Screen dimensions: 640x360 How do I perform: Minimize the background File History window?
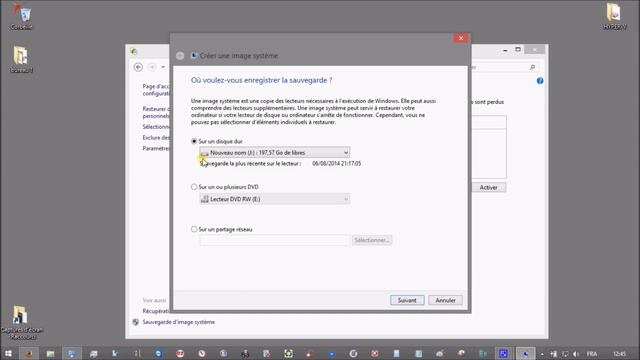(x=505, y=50)
